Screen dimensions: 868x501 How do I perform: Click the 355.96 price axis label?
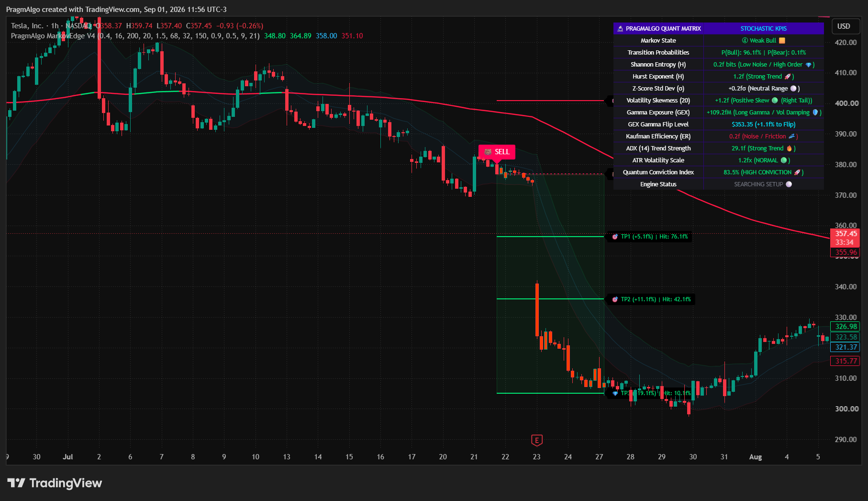(x=846, y=252)
